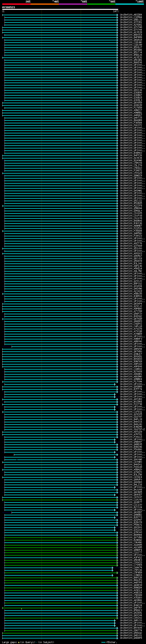The image size is (146, 644).
Task: Select hit UniRef100_C6TG37
Action: [x=131, y=497]
